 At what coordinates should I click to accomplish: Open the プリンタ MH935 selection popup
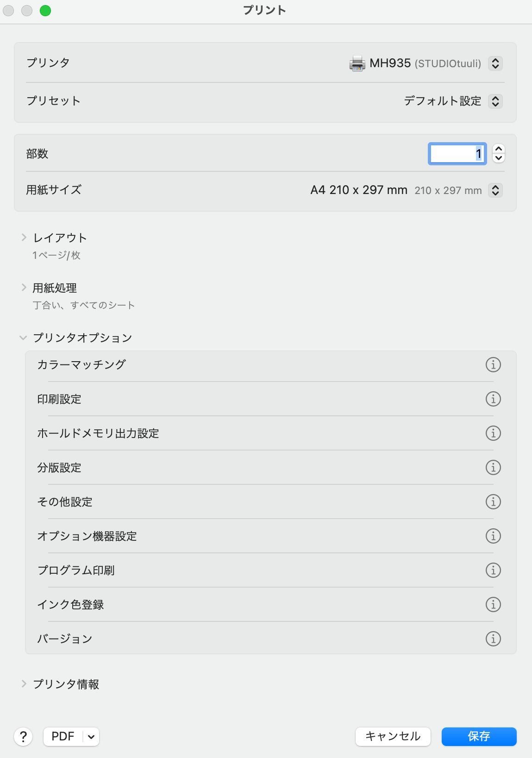point(495,63)
